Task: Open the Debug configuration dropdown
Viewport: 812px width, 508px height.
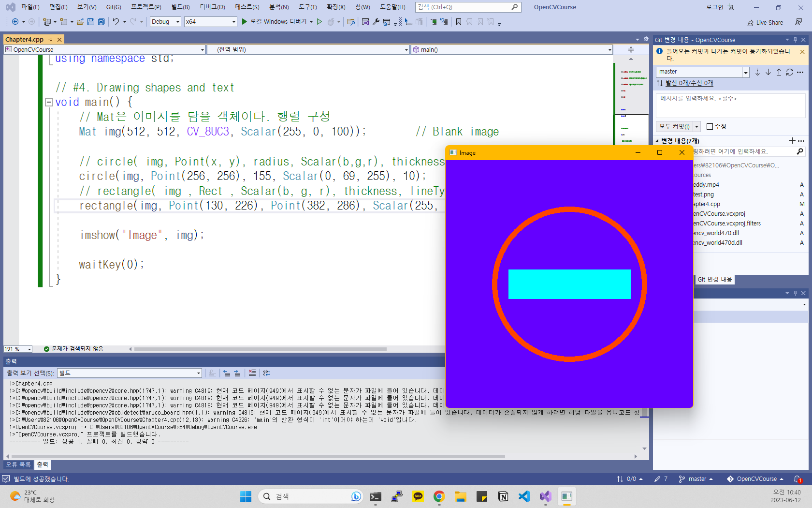Action: [x=165, y=22]
